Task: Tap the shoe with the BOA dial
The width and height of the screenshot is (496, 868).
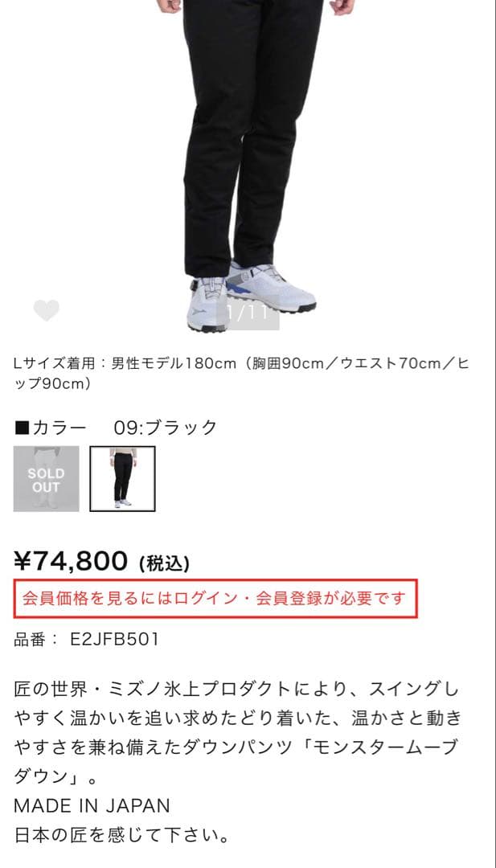Action: pos(207,303)
